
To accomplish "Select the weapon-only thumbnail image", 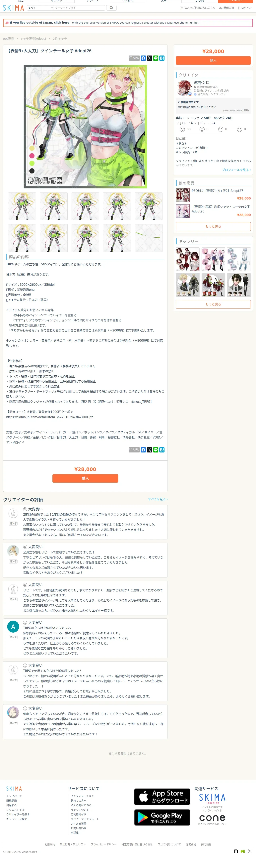I will (x=148, y=238).
